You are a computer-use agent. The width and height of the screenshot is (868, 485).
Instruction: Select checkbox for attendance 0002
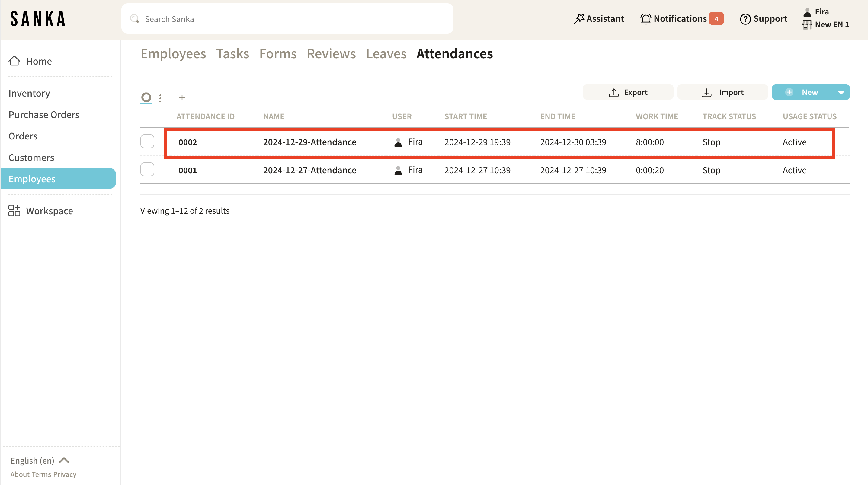(x=147, y=142)
